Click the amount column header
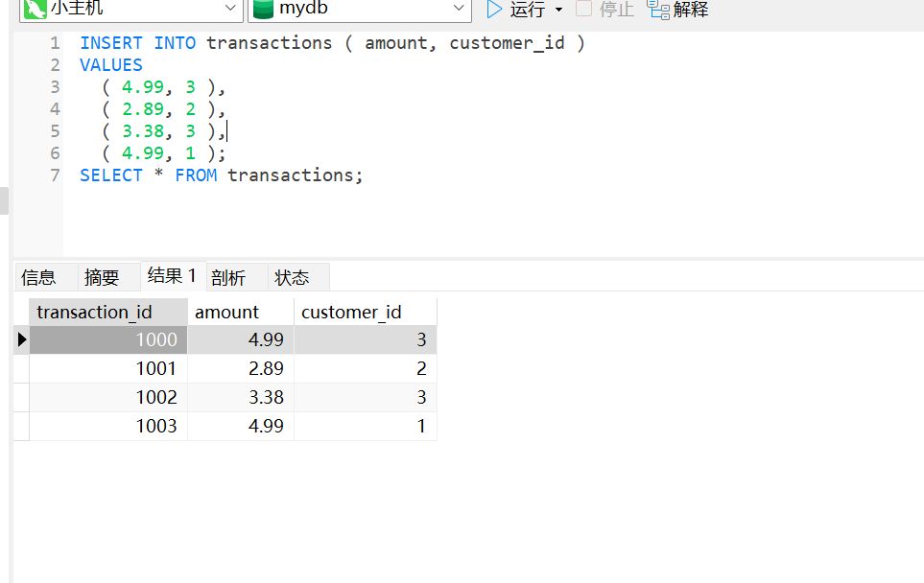This screenshot has width=924, height=583. coord(227,312)
